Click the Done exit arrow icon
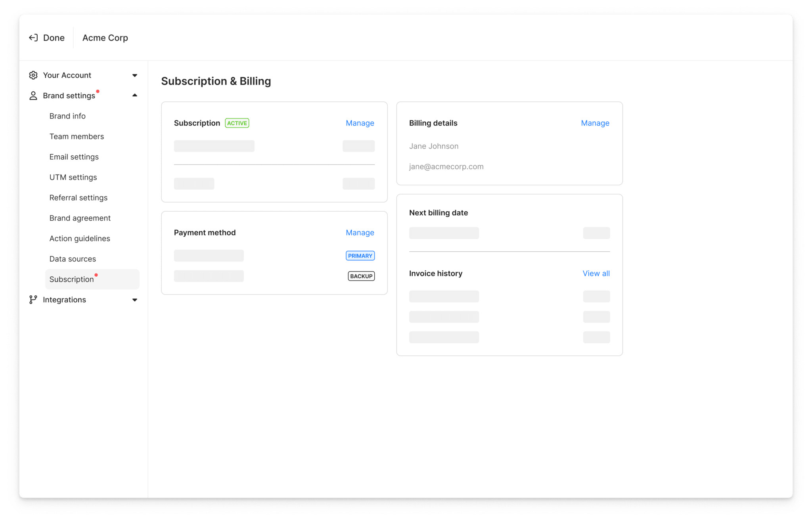Screen dimensions: 812x522 click(x=33, y=38)
